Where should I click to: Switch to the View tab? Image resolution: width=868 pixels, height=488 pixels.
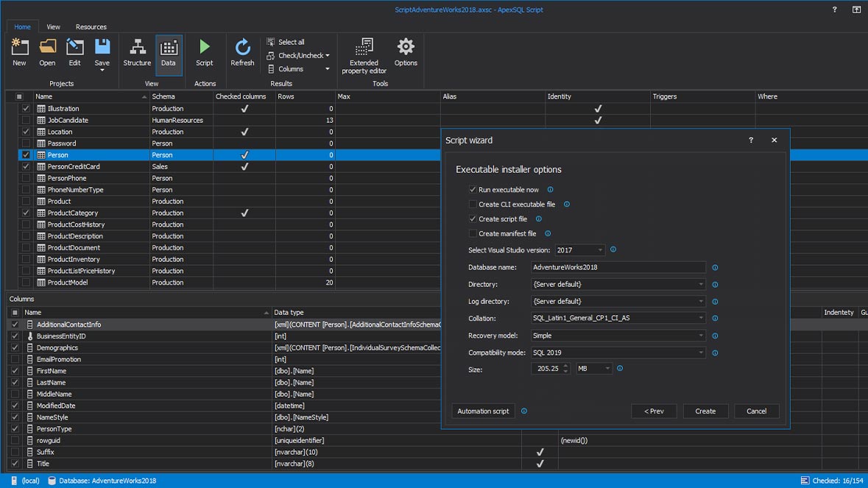(53, 26)
